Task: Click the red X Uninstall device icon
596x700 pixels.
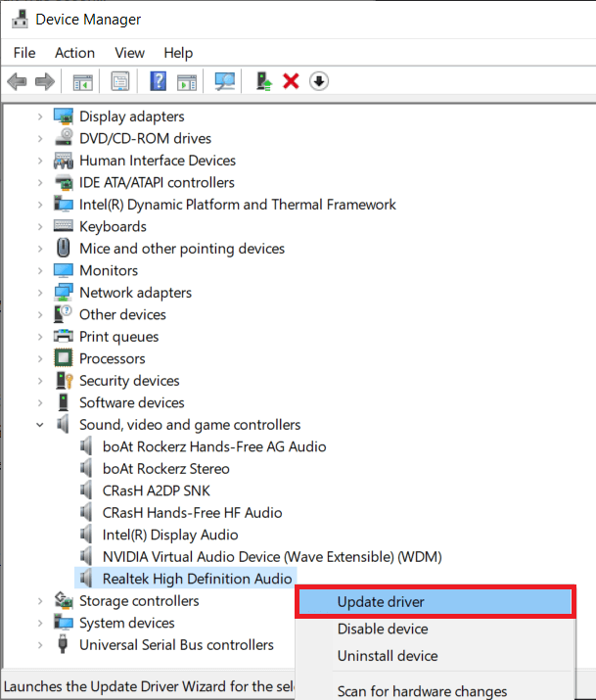Action: [x=291, y=81]
